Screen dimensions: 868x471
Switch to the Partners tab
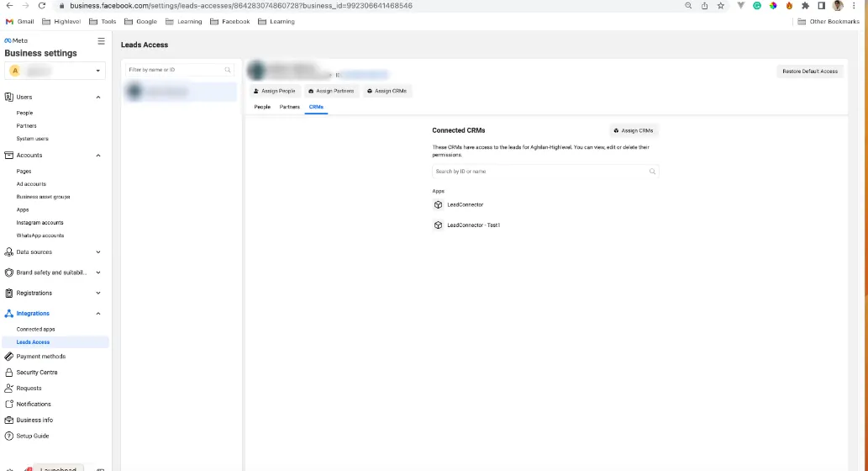click(290, 107)
